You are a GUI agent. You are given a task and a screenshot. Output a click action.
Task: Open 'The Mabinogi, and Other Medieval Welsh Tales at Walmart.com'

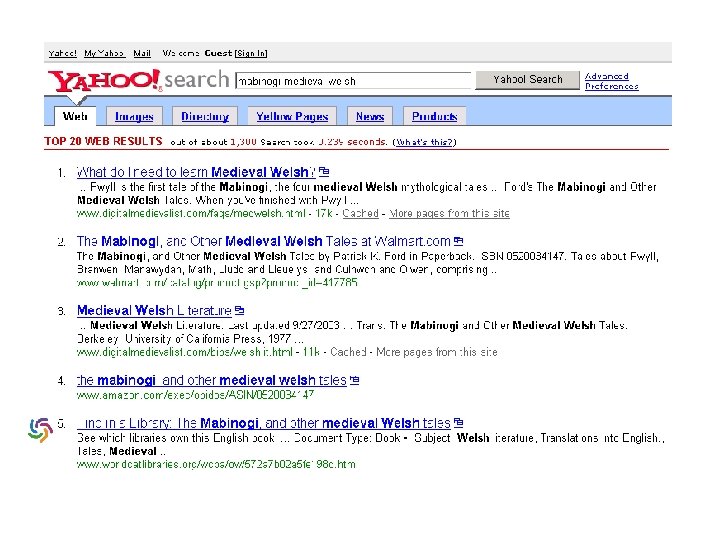tap(264, 241)
